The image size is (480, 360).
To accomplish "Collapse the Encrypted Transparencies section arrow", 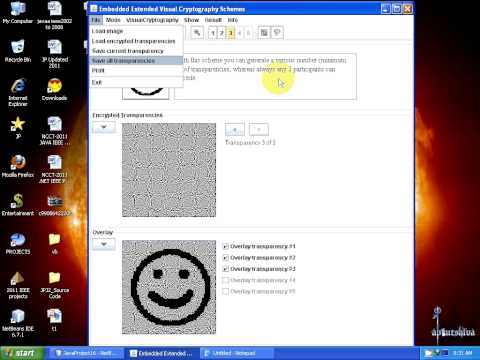I will pyautogui.click(x=104, y=127).
